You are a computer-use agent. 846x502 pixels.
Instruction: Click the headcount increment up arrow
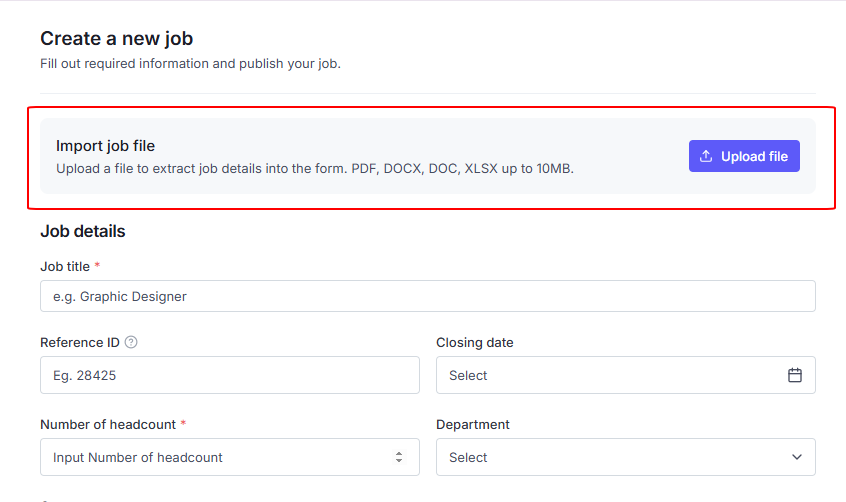coord(399,453)
